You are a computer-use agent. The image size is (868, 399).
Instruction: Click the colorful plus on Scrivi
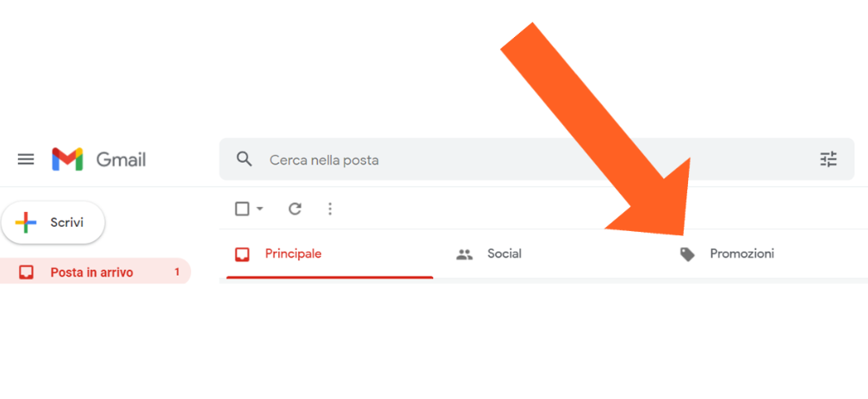(x=26, y=222)
